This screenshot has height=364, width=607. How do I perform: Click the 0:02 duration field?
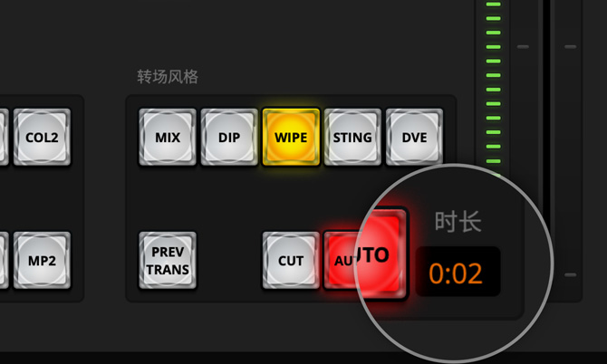(x=458, y=272)
